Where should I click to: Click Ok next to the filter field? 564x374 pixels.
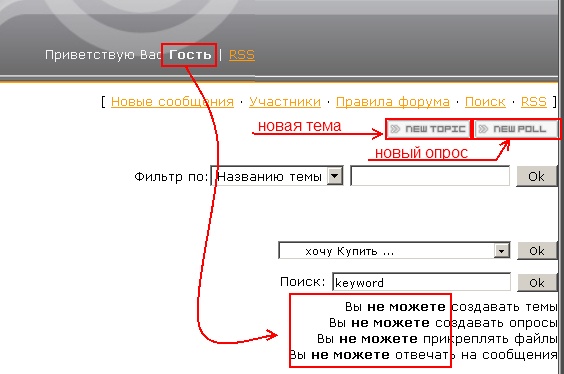[536, 176]
